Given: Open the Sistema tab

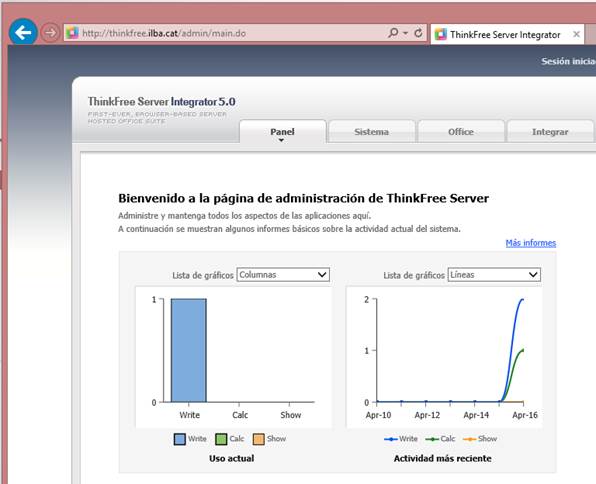Looking at the screenshot, I should 371,132.
